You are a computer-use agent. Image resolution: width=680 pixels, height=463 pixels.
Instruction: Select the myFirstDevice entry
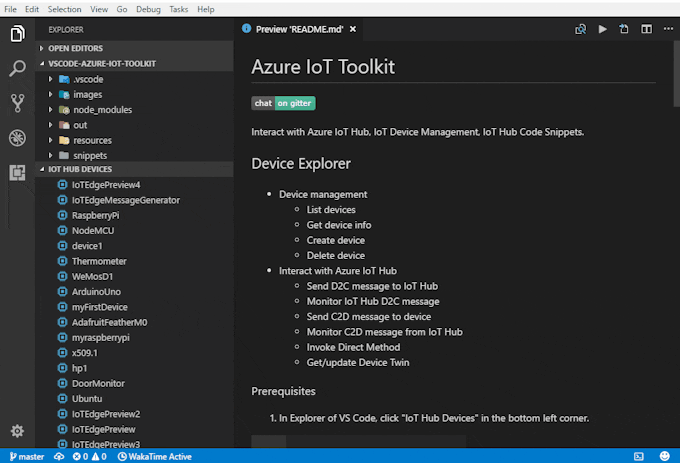click(x=99, y=307)
